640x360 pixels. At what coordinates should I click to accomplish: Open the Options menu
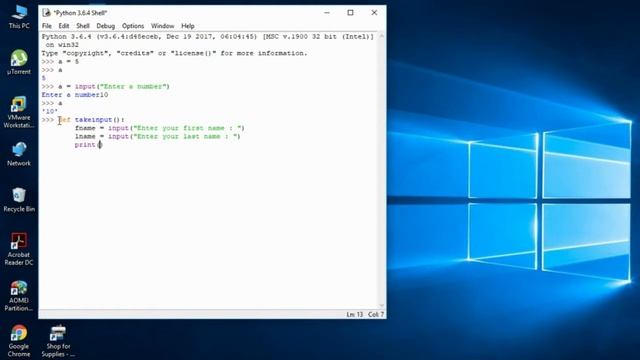point(133,26)
